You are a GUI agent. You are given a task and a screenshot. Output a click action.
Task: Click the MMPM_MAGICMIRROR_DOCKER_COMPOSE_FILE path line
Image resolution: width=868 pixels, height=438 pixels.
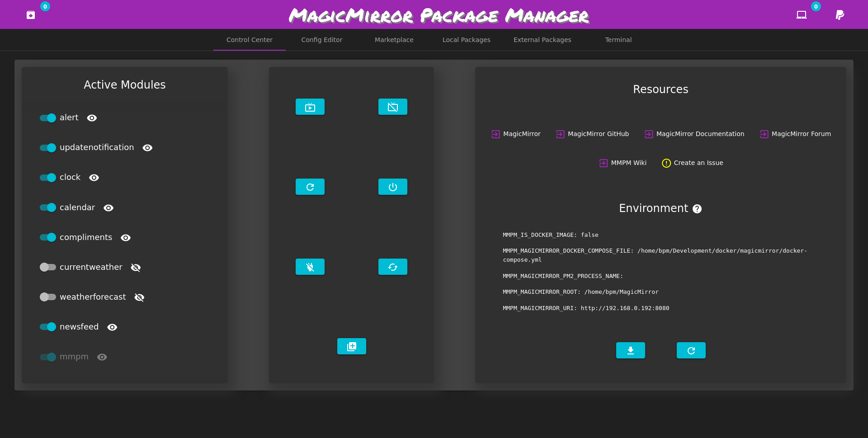[x=655, y=255]
